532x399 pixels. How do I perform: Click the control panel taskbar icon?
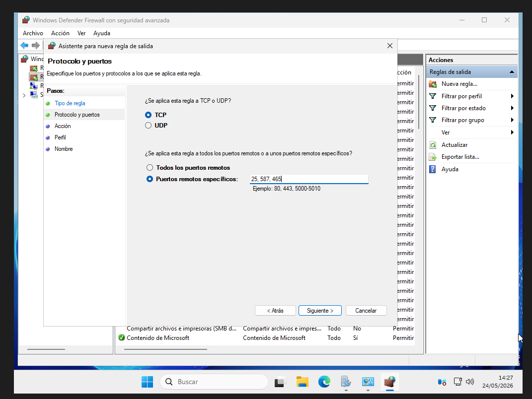click(368, 382)
